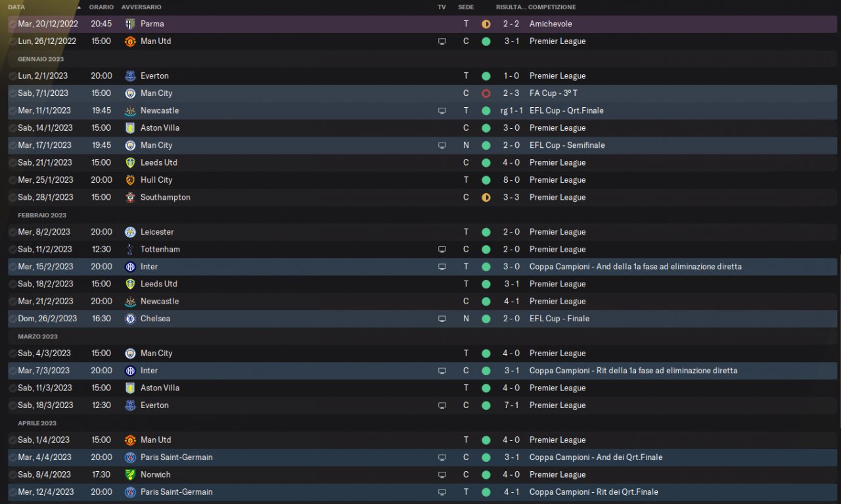Click the ORARIO column header
Image resolution: width=841 pixels, height=504 pixels.
tap(101, 7)
